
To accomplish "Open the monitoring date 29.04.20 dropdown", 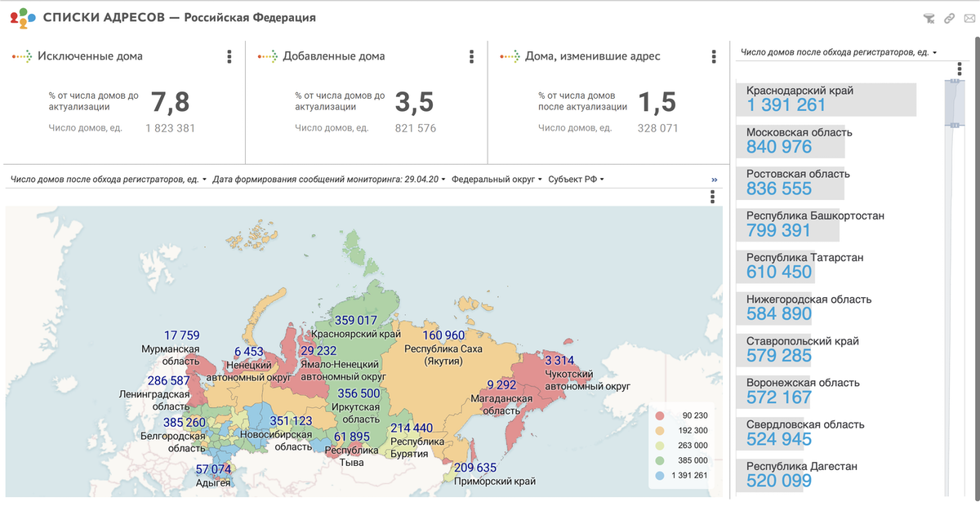I will click(x=327, y=180).
